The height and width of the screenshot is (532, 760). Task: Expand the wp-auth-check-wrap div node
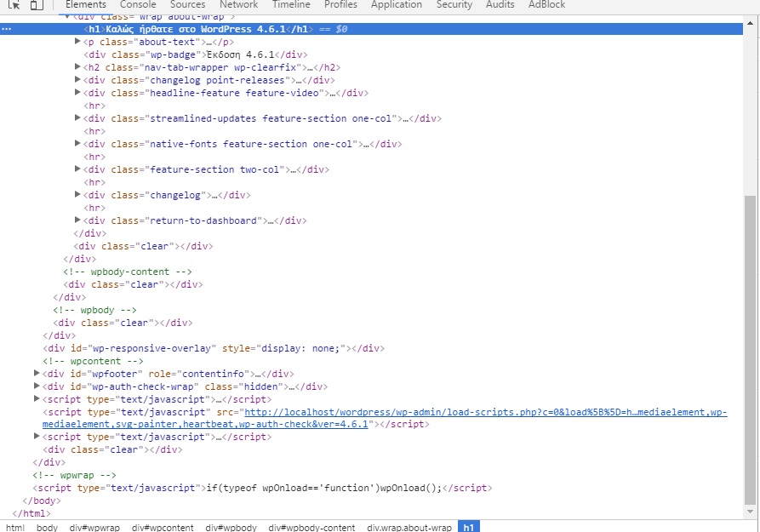37,386
